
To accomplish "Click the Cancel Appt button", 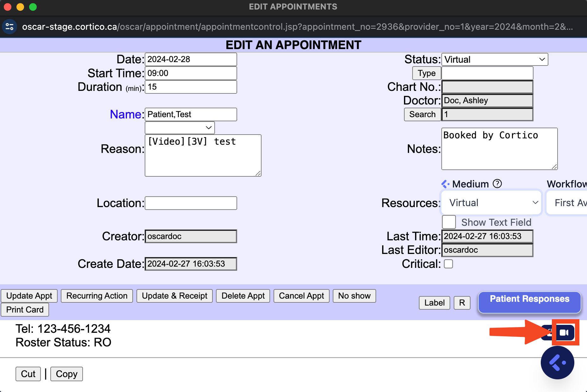I will coord(301,296).
